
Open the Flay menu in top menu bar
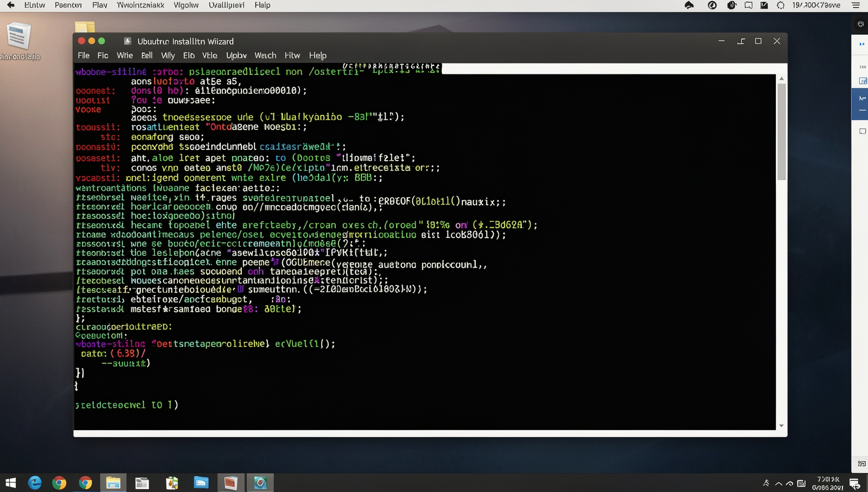(100, 5)
